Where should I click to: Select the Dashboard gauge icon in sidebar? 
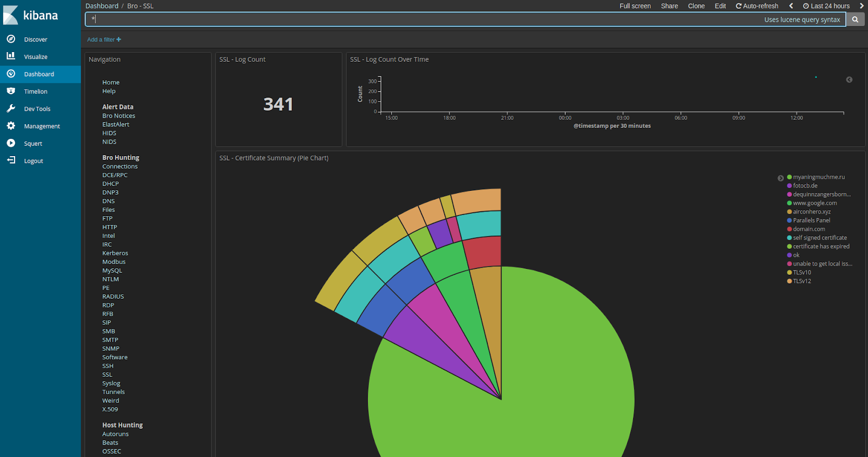point(11,74)
